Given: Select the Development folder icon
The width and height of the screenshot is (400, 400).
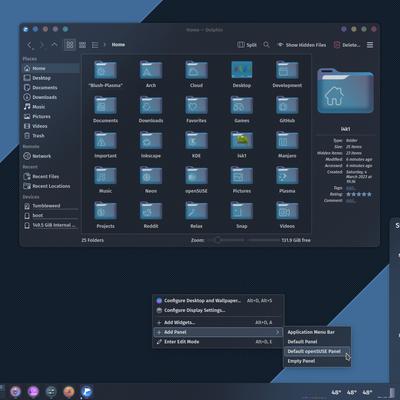Looking at the screenshot, I should 287,70.
